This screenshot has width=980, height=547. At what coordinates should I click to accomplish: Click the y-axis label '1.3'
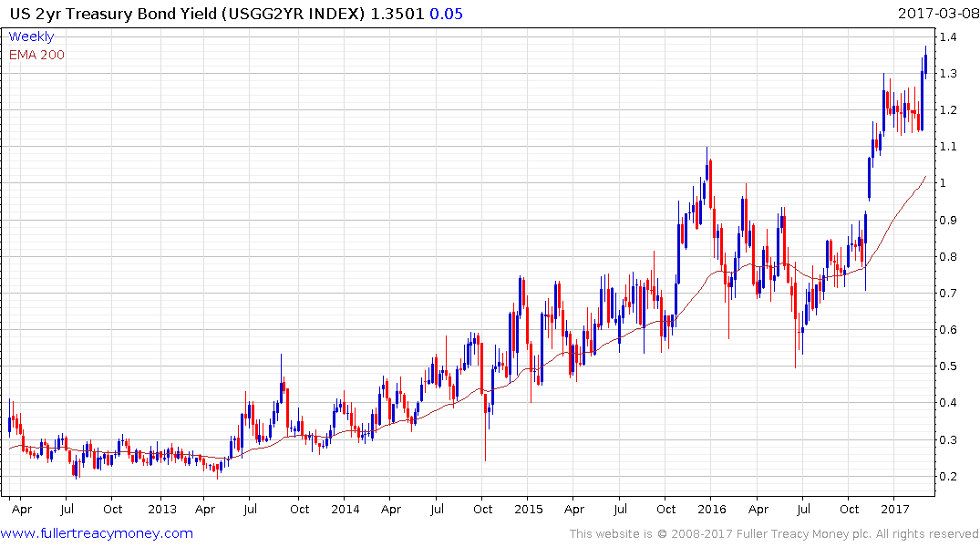click(948, 73)
